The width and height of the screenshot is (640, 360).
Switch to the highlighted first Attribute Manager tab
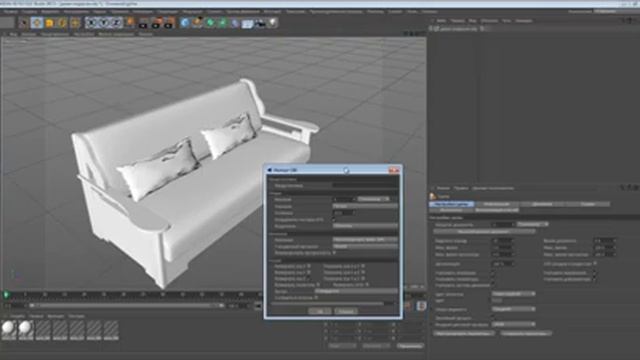point(451,204)
